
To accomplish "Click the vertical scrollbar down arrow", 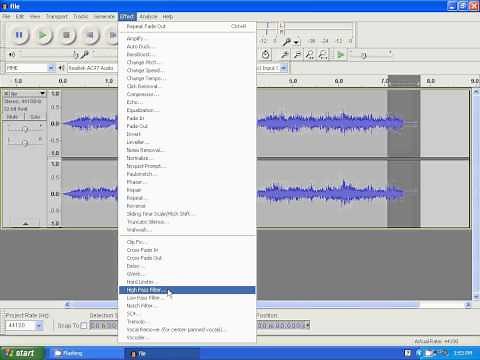I will [x=476, y=296].
